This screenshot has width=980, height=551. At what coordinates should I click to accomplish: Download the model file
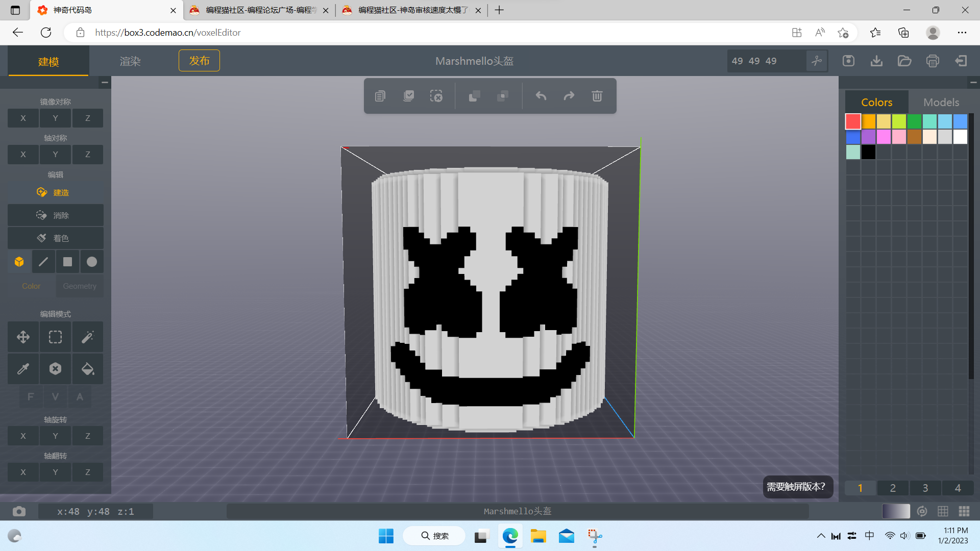pos(876,61)
